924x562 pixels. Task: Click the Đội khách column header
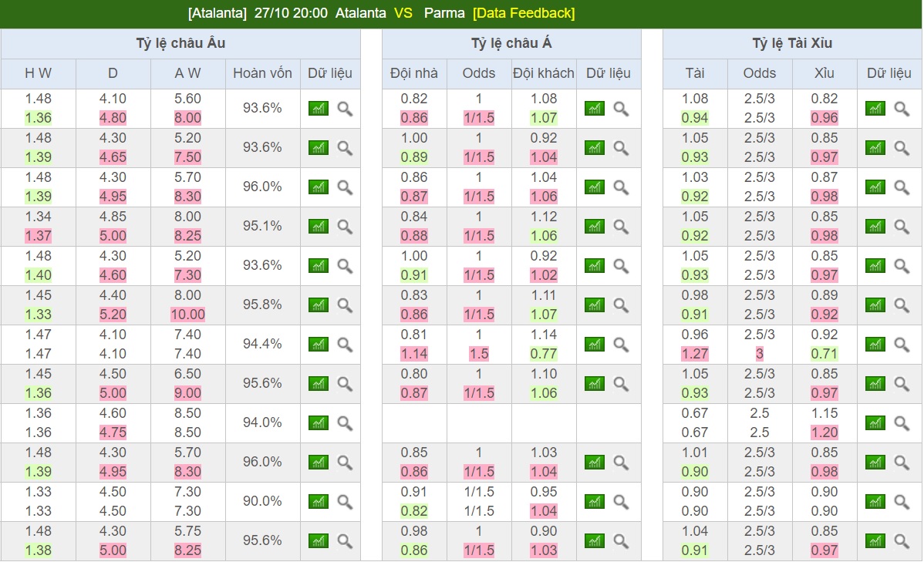click(x=543, y=73)
